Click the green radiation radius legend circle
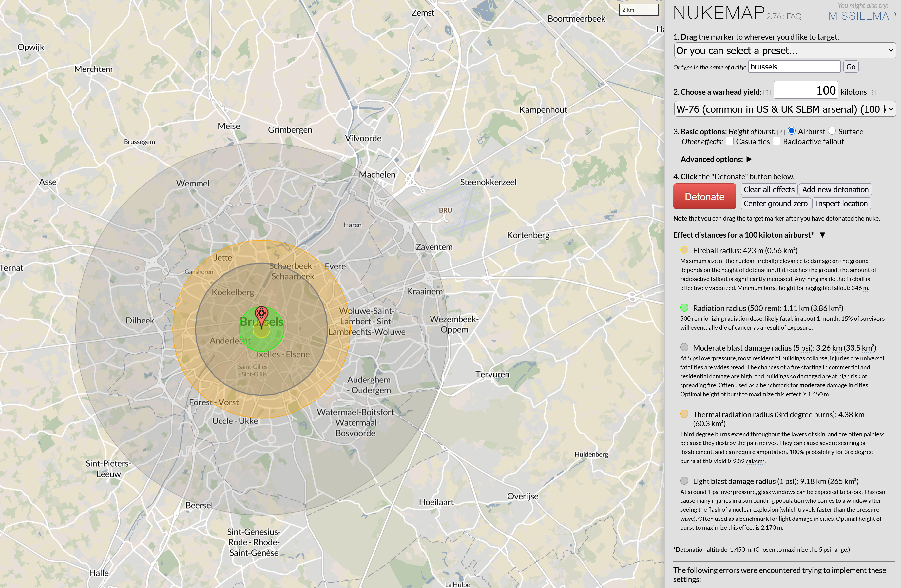The height and width of the screenshot is (588, 901). pos(684,308)
